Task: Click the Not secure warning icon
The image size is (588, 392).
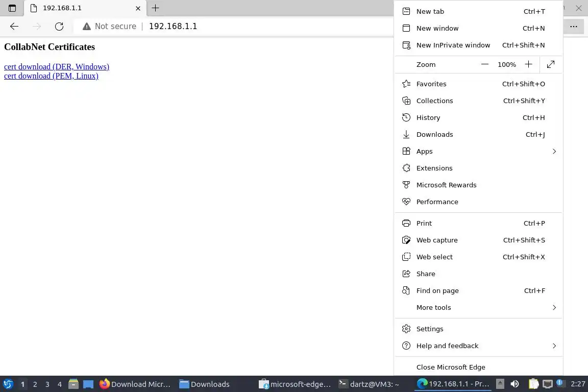Action: (87, 26)
